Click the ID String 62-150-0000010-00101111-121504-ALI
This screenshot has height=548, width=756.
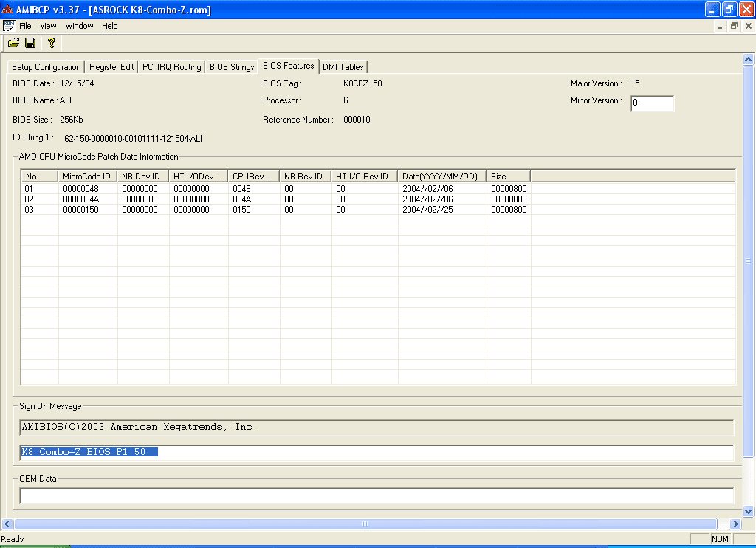coord(133,139)
